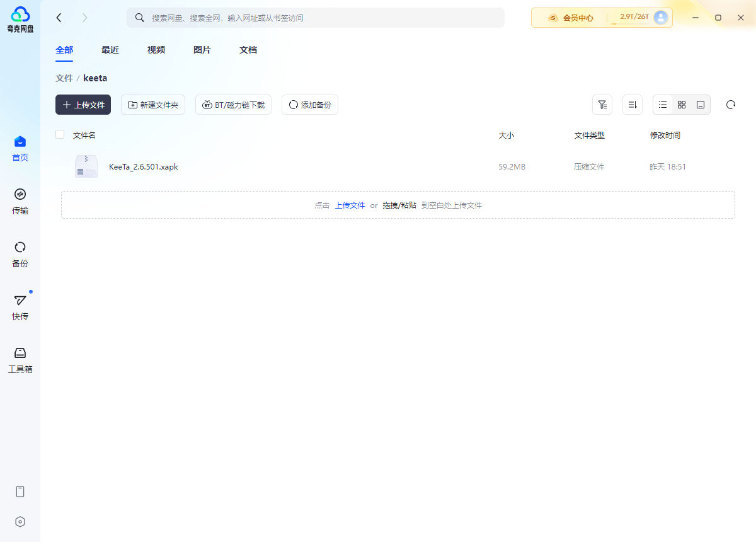Image resolution: width=756 pixels, height=542 pixels.
Task: Select the 视频 tab
Action: tap(156, 50)
